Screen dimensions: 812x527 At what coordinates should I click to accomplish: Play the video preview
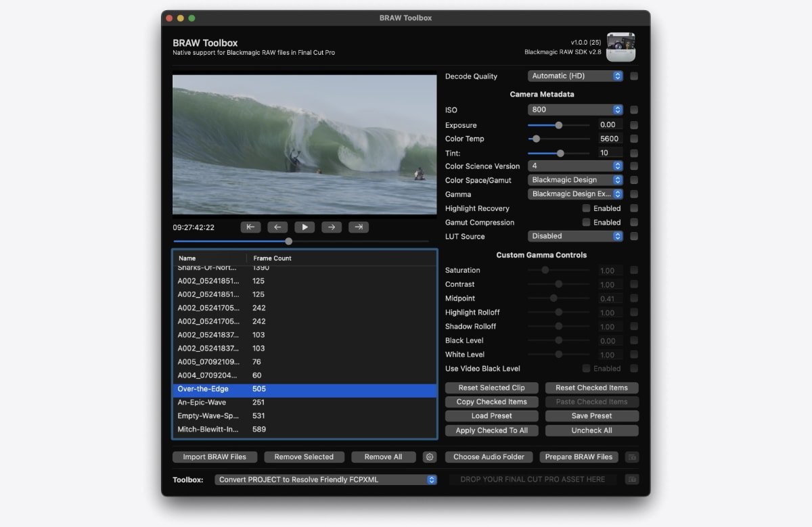click(304, 227)
